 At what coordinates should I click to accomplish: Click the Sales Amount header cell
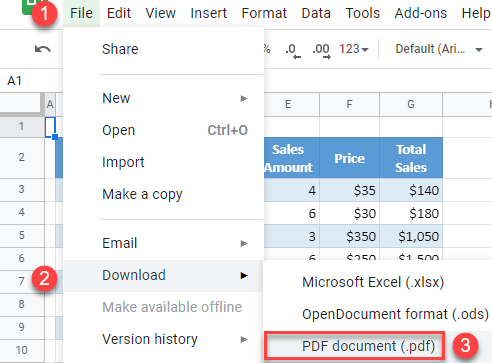point(292,158)
